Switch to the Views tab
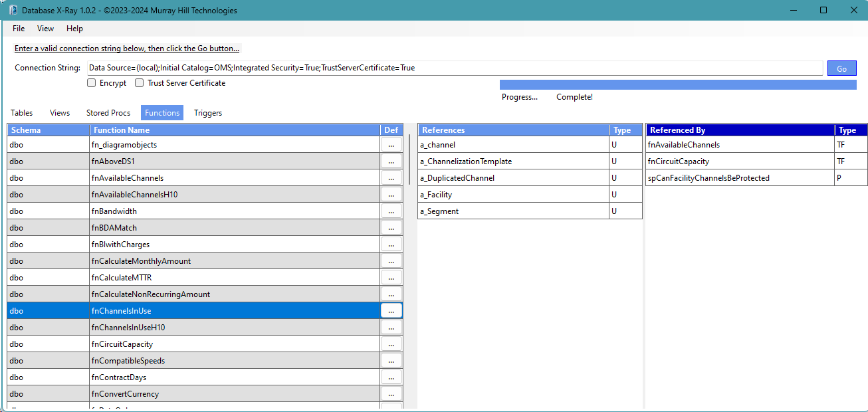Viewport: 868px width, 412px height. pyautogui.click(x=60, y=113)
